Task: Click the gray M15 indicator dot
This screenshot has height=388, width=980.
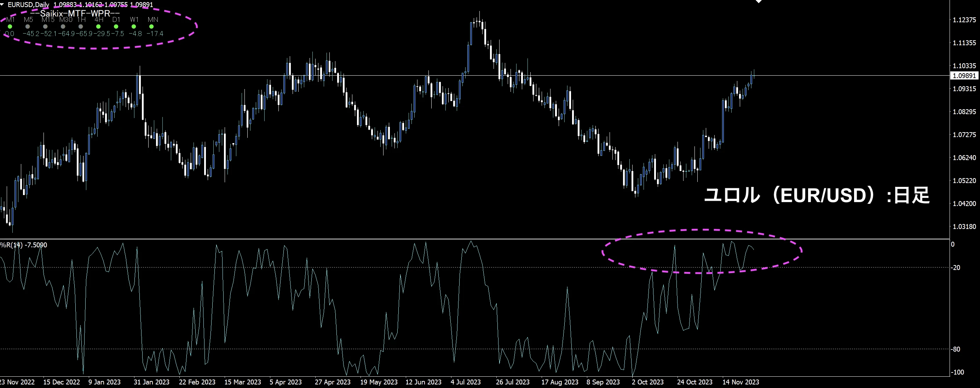Action: [x=45, y=27]
